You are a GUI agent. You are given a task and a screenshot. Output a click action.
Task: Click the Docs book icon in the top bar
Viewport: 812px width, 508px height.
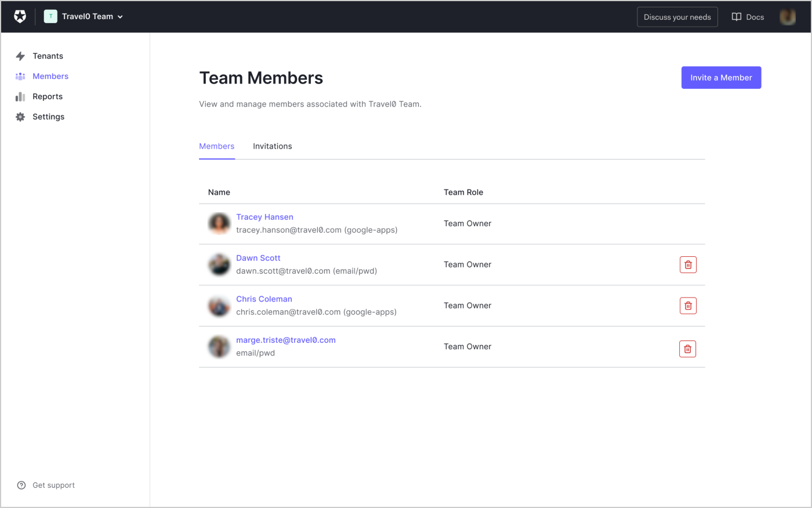click(735, 17)
